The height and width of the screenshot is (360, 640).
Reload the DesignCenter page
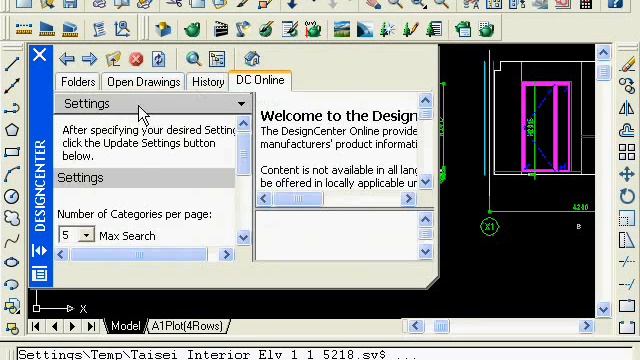click(x=158, y=59)
